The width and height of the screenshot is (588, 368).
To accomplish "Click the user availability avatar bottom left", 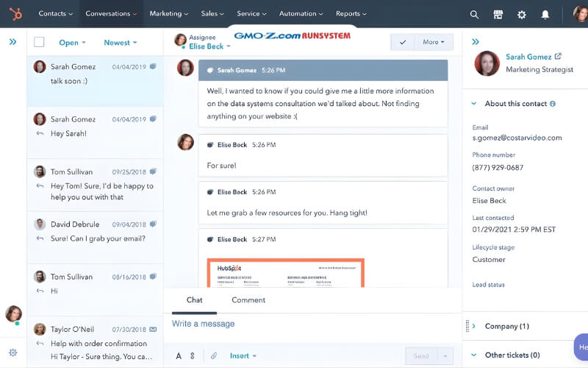I will coord(13,314).
